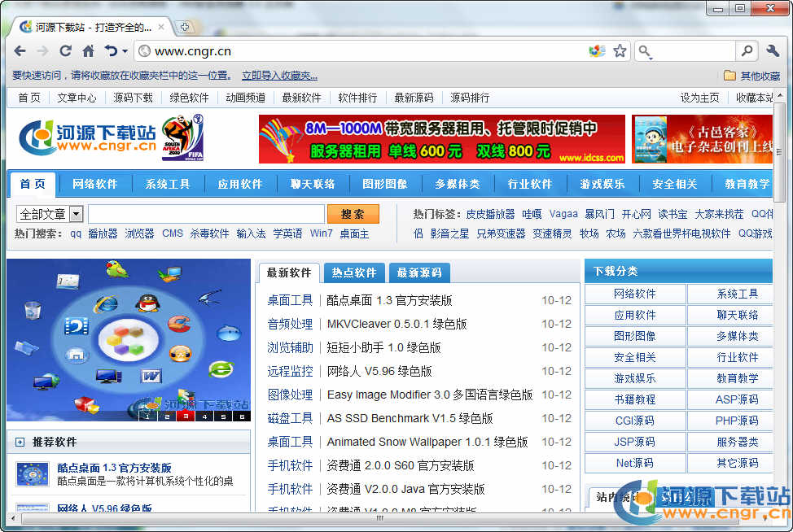Open the wrench settings menu
Viewport: 793px width, 532px height.
click(x=773, y=51)
